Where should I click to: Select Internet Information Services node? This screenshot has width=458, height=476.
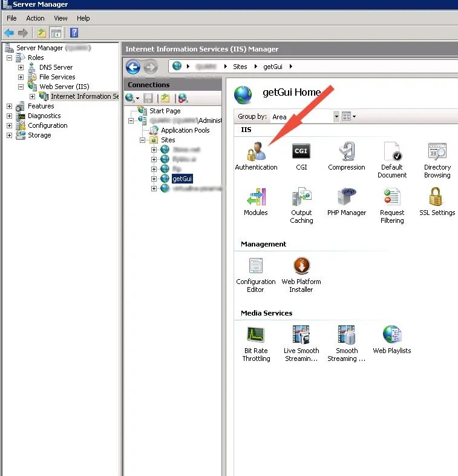(85, 96)
